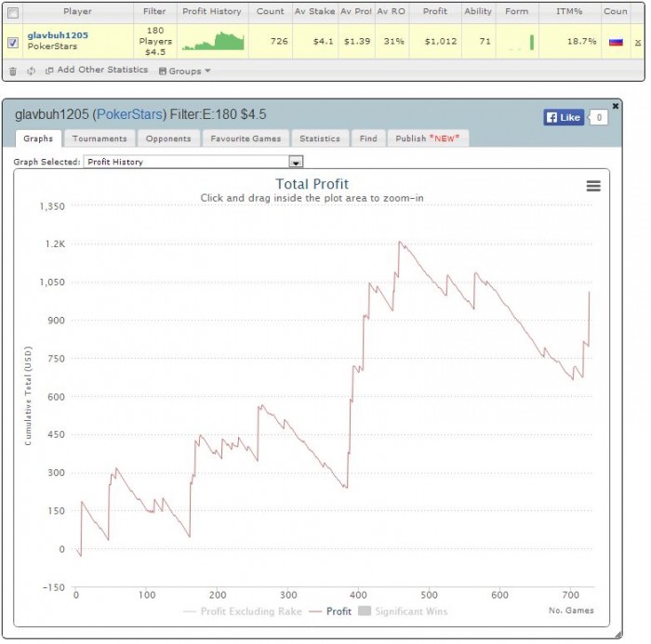Remove glavbuh1205 row with x icon
This screenshot has height=644, width=651.
pos(638,43)
